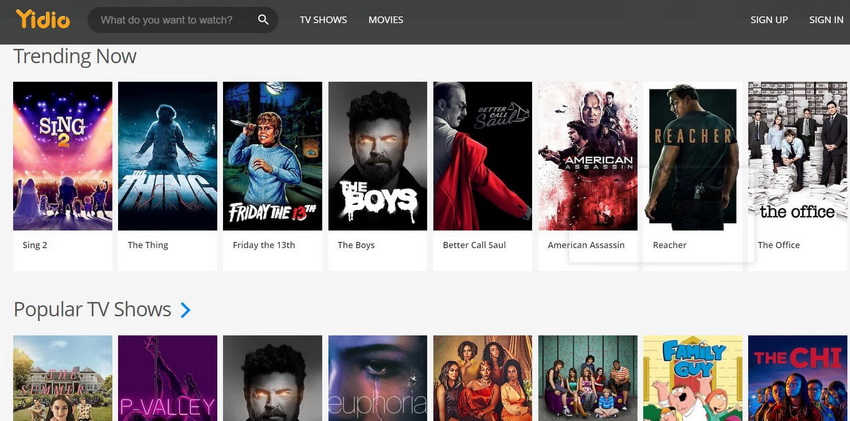The height and width of the screenshot is (421, 850).
Task: Click the 'The Office' title text
Action: click(x=778, y=245)
